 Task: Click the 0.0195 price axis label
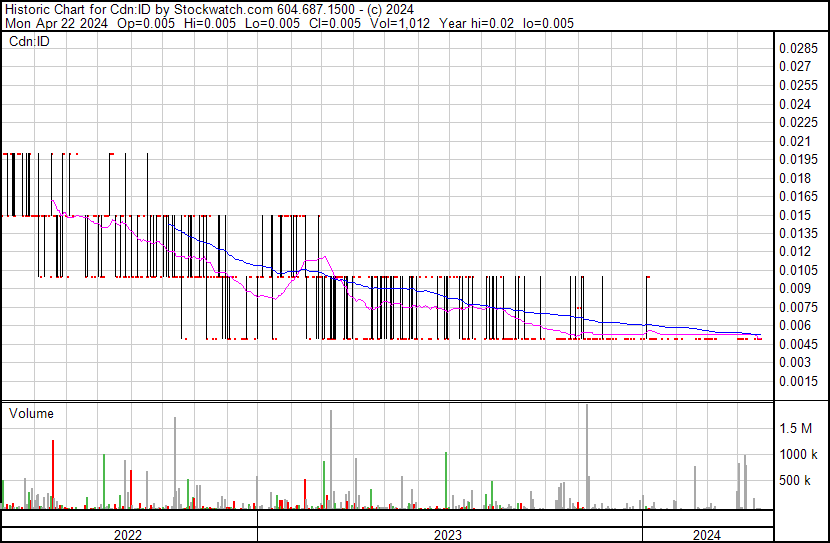[798, 159]
